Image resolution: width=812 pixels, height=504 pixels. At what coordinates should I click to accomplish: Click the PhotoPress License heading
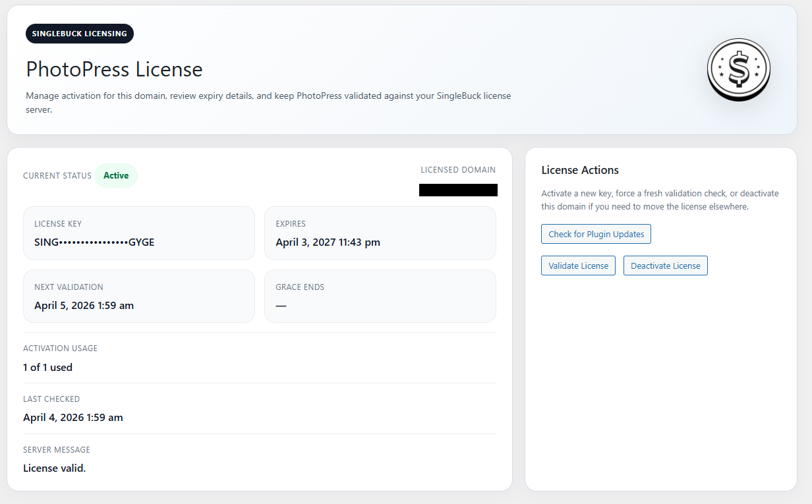point(114,69)
